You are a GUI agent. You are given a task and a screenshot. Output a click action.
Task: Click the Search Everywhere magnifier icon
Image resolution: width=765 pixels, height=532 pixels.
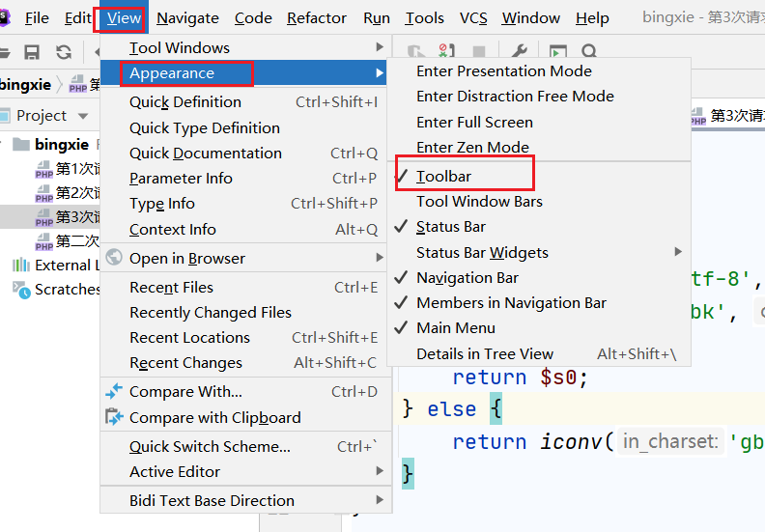tap(589, 52)
